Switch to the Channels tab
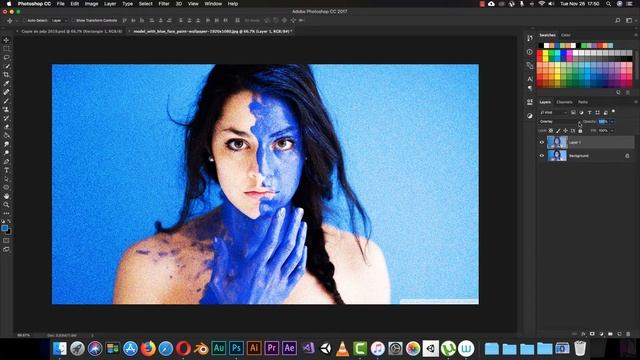 [564, 102]
